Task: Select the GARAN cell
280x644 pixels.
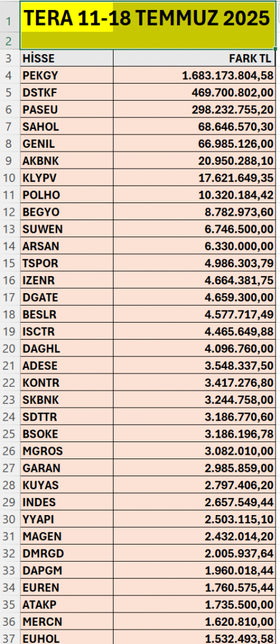Action: (x=67, y=468)
